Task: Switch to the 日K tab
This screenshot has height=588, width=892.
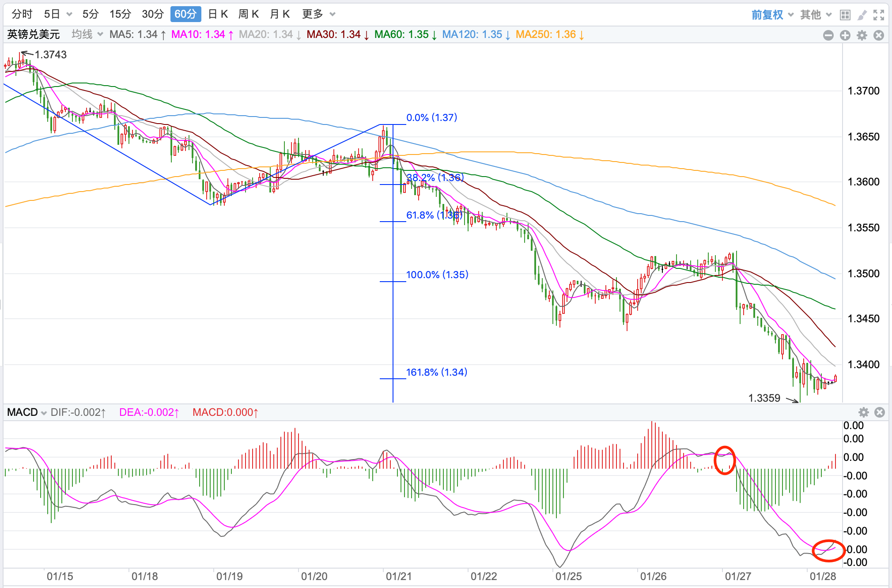Action: pos(218,14)
